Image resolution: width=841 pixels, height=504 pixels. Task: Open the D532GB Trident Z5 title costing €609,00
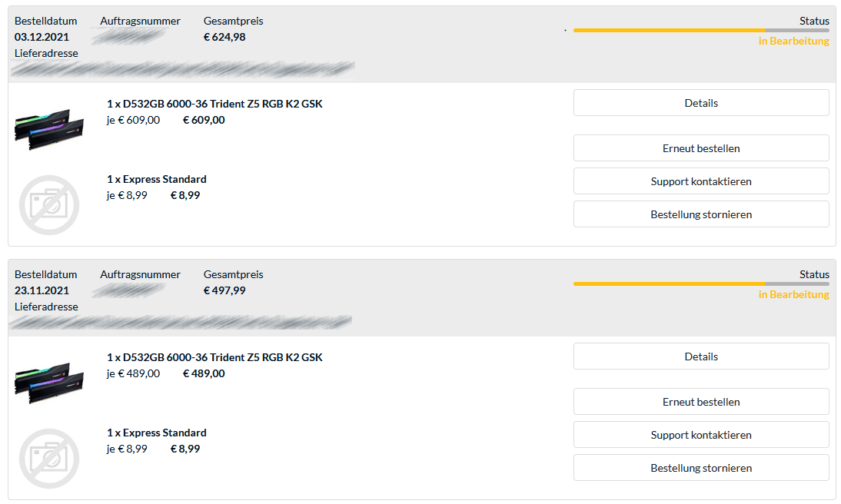214,104
